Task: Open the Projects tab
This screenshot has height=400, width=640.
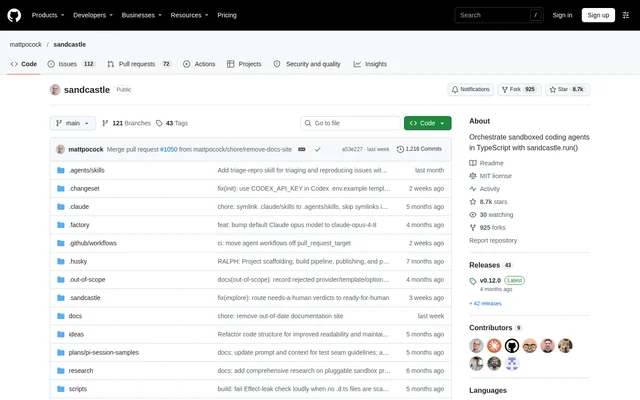Action: [244, 64]
